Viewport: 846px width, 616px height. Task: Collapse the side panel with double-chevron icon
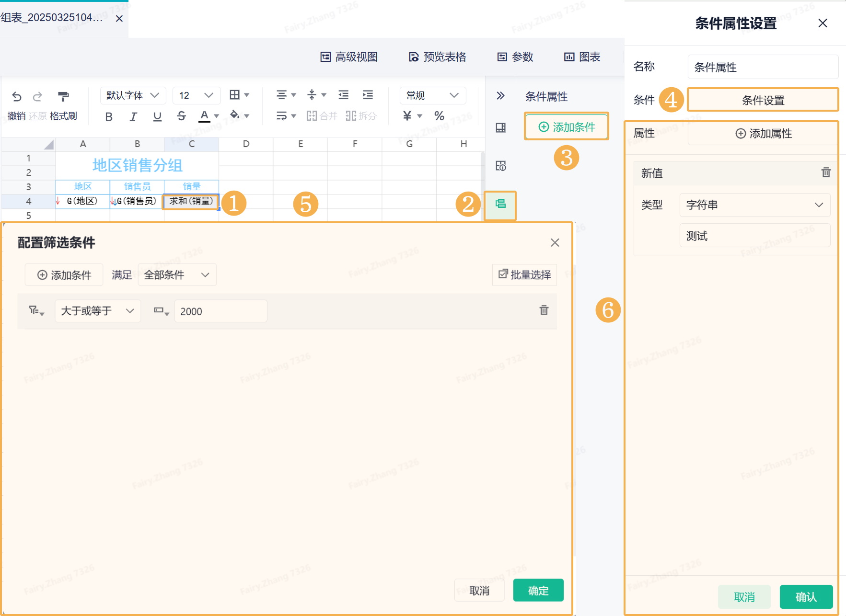tap(500, 96)
